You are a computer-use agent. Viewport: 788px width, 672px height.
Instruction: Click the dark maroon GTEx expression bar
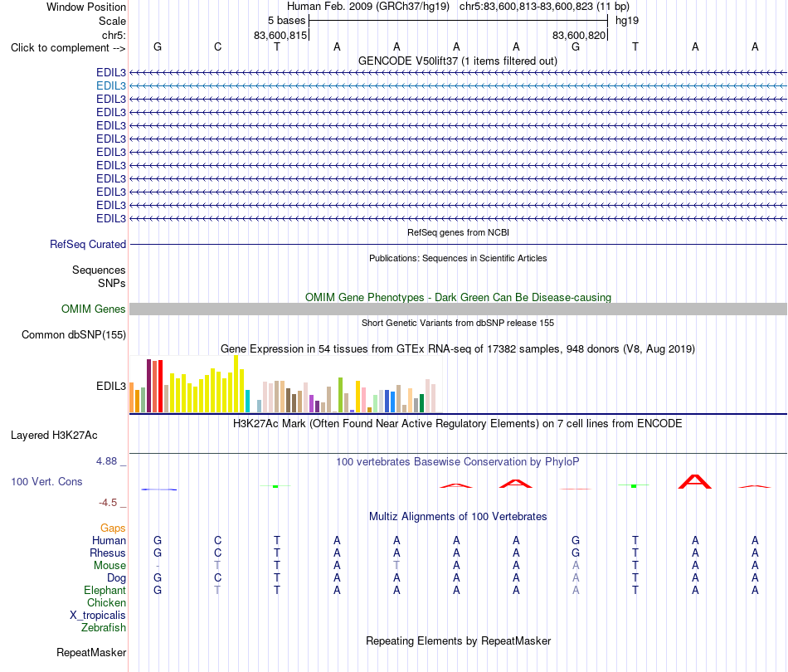[x=149, y=386]
